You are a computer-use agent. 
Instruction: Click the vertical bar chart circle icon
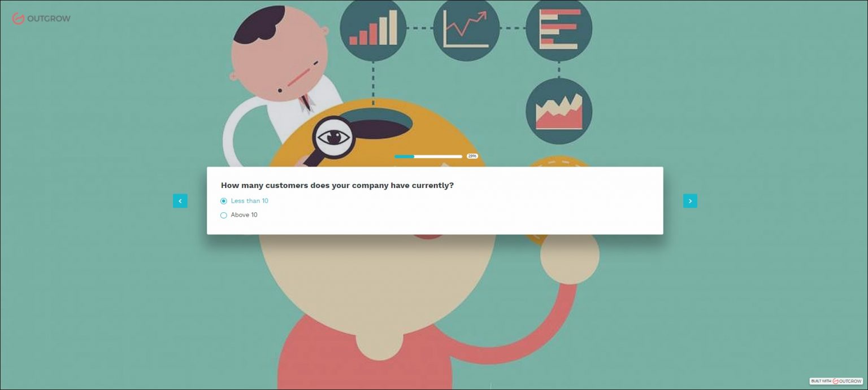pyautogui.click(x=373, y=28)
